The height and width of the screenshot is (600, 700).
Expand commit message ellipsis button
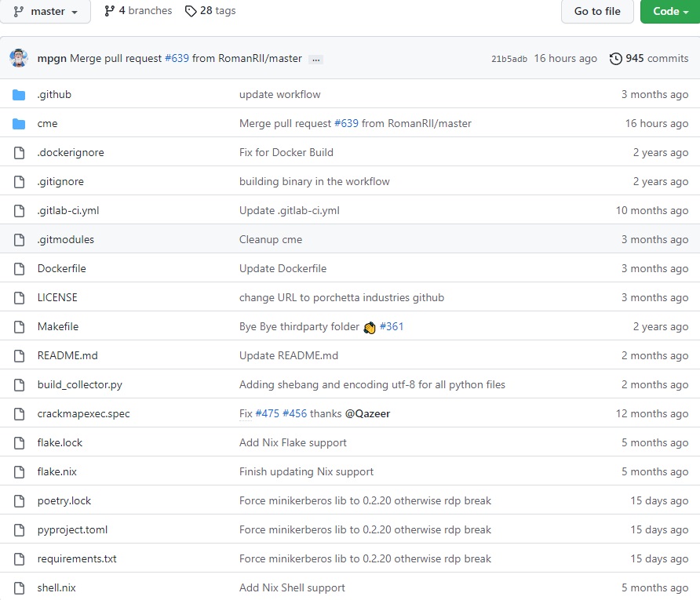315,60
